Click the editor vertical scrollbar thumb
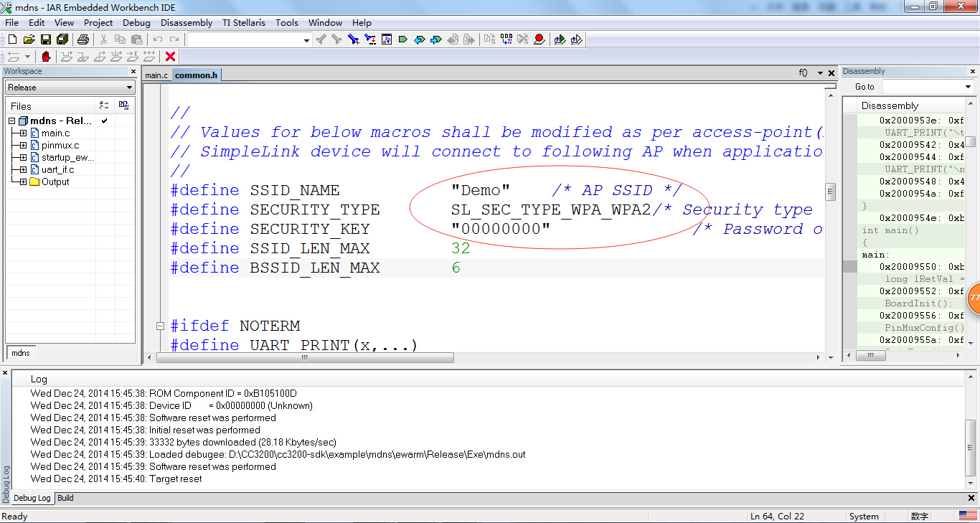The image size is (980, 523). [831, 192]
